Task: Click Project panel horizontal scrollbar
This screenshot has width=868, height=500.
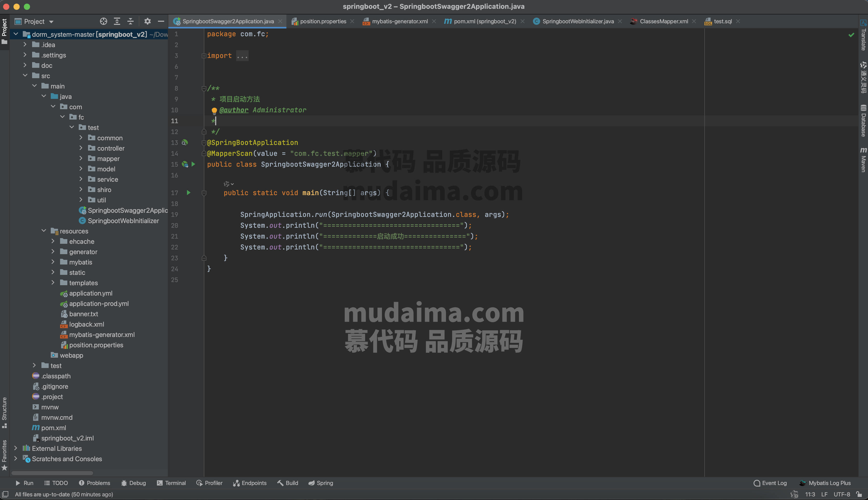Action: [x=52, y=473]
